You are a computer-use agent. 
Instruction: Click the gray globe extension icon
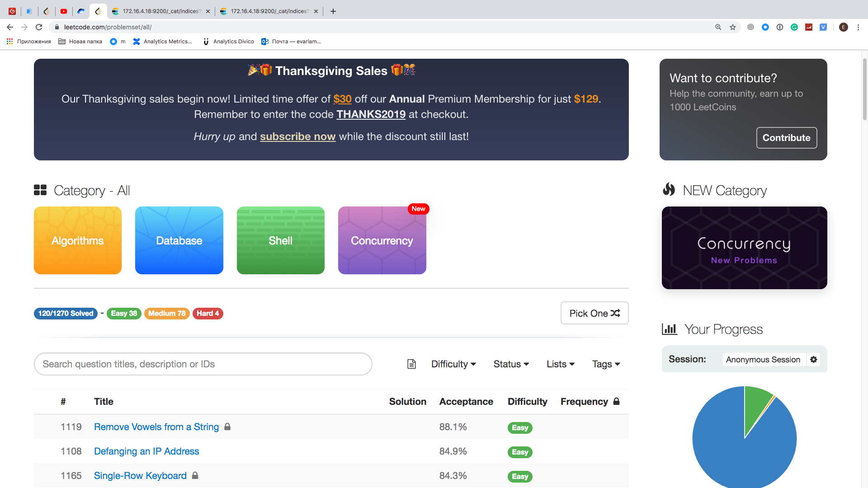click(x=750, y=27)
